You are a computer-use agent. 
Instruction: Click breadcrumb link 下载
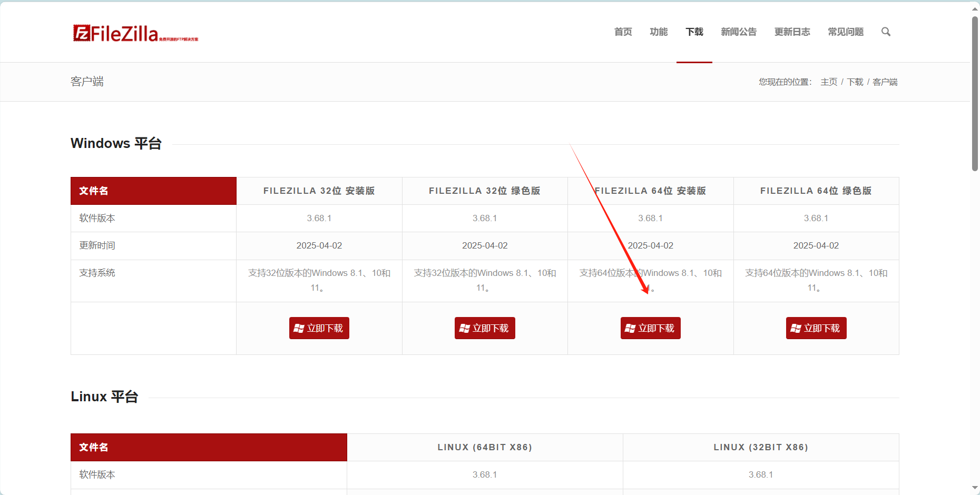click(x=855, y=82)
